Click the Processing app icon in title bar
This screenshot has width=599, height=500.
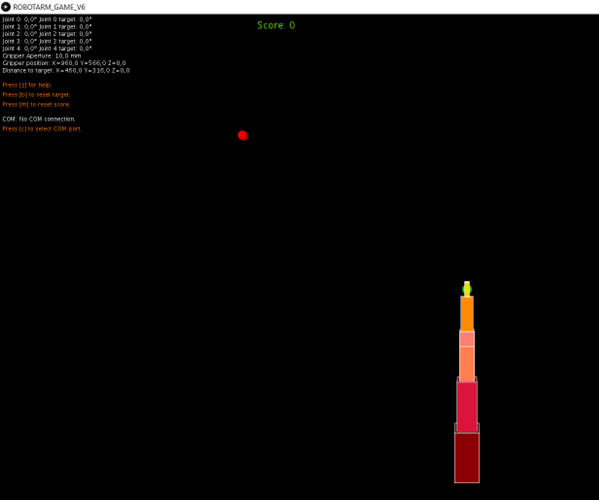click(x=6, y=7)
